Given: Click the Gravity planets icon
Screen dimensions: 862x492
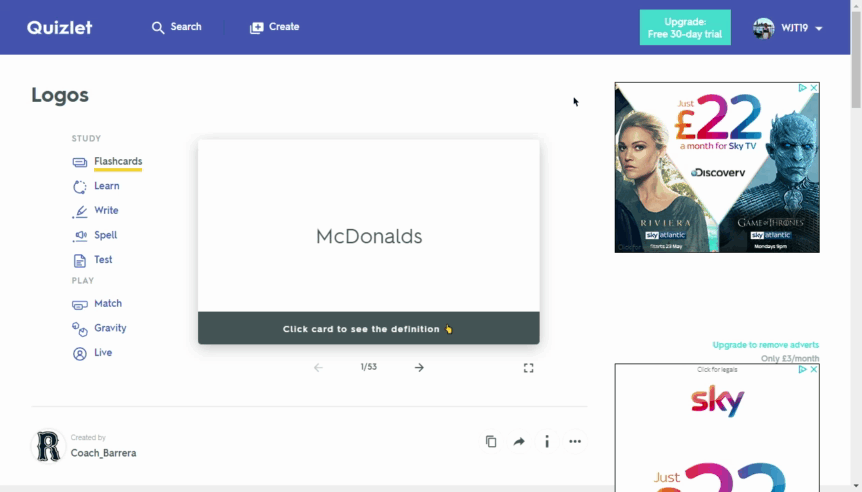Looking at the screenshot, I should [x=80, y=329].
